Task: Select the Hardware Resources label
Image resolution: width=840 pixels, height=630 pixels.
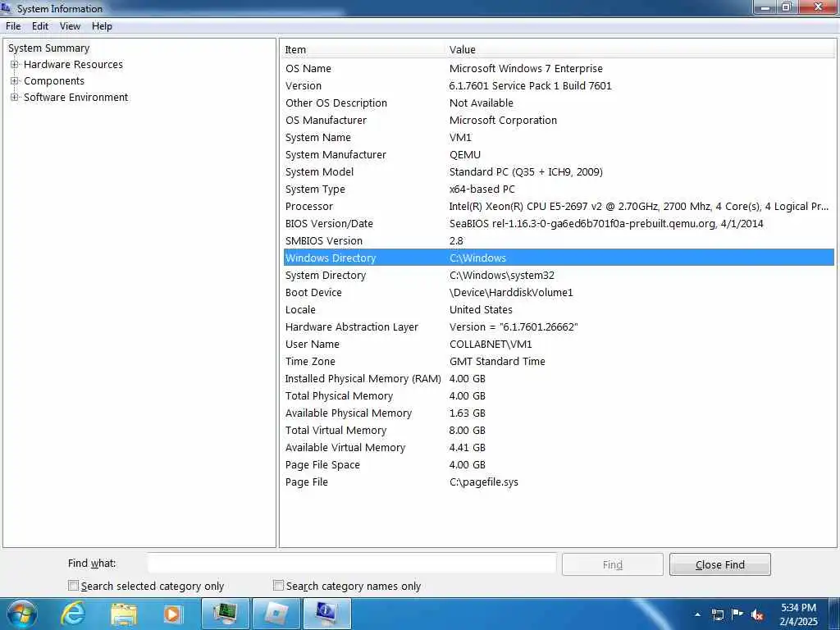Action: [x=73, y=64]
